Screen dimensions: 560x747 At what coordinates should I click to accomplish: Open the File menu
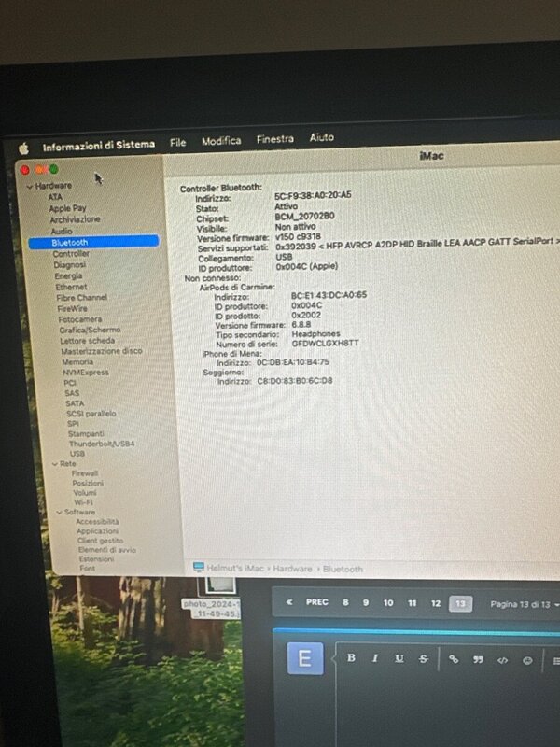point(177,143)
